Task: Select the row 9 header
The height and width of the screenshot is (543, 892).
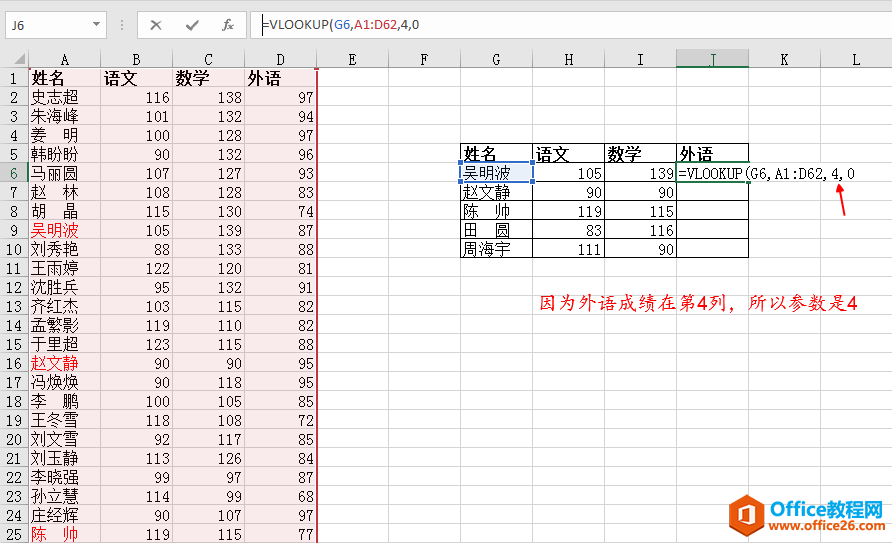Action: point(14,230)
